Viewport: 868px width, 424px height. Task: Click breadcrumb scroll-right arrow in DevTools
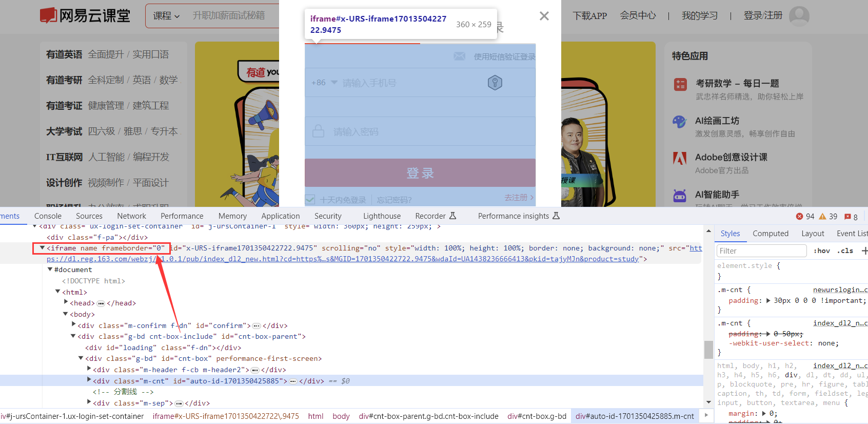(x=706, y=415)
